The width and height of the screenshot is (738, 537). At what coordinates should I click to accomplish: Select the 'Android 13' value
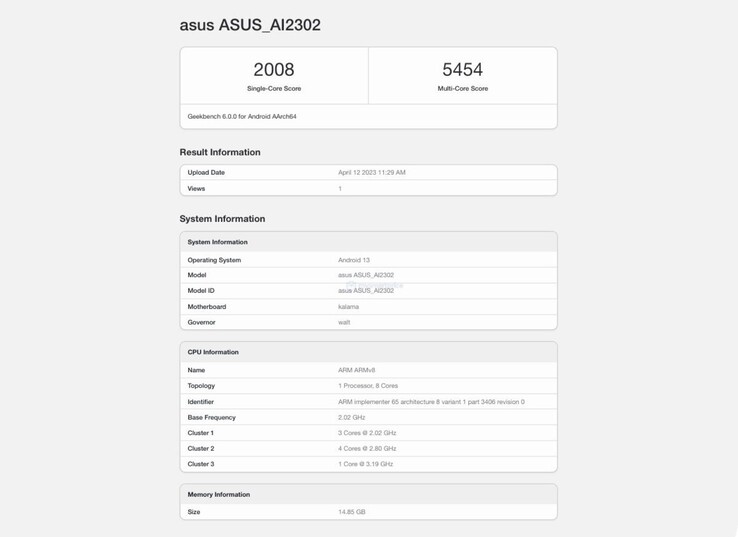pyautogui.click(x=354, y=260)
